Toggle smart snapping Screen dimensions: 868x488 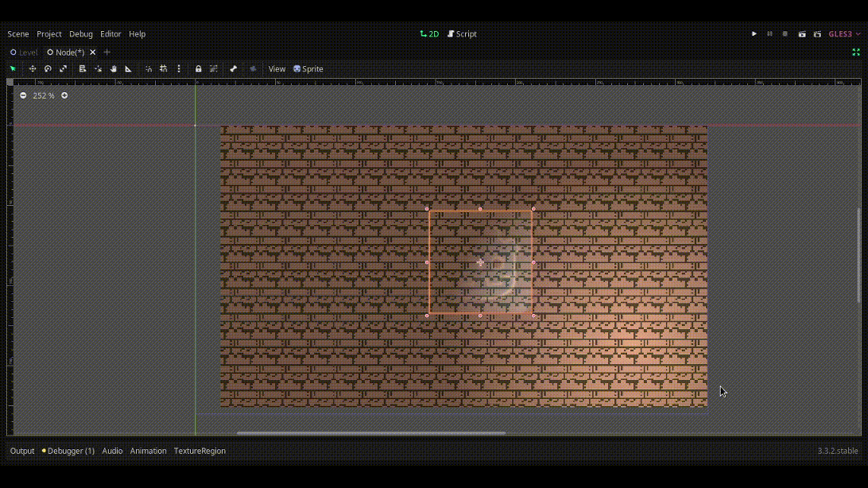[149, 69]
